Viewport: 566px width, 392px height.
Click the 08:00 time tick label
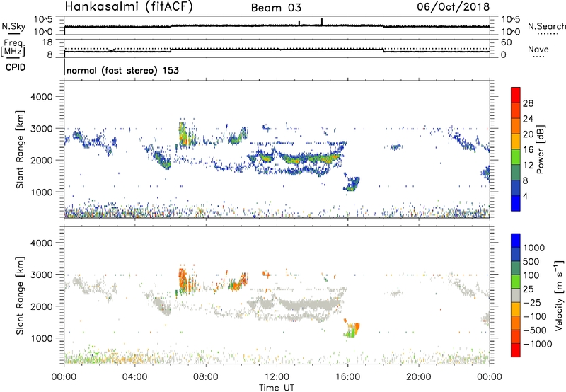(x=206, y=377)
